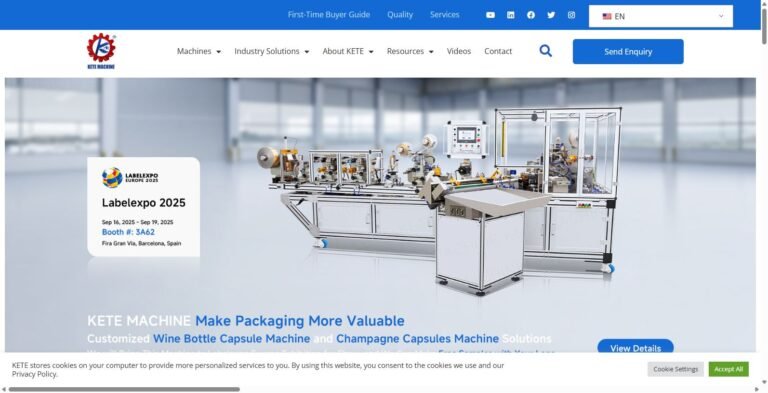
Task: Open the Instagram icon link
Action: (x=571, y=15)
